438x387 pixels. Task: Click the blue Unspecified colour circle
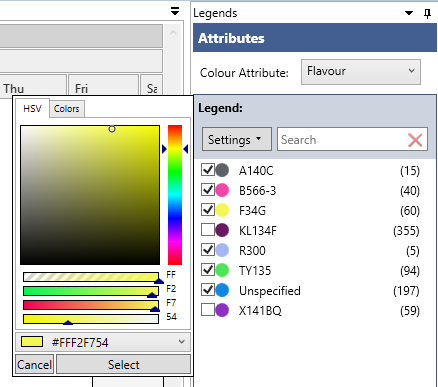click(x=222, y=290)
